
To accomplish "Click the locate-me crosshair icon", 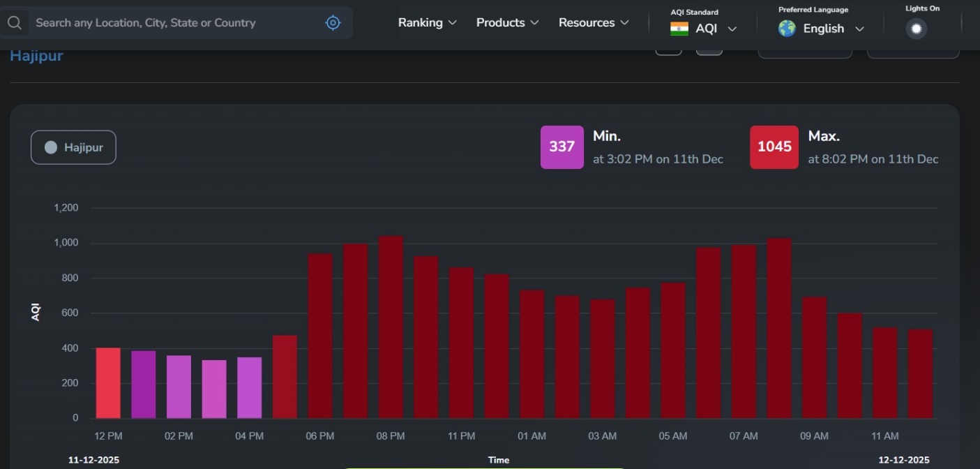I will pos(333,23).
